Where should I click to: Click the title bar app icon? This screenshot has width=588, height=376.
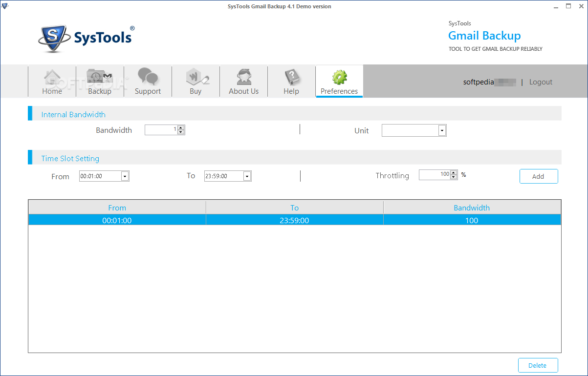(x=5, y=6)
